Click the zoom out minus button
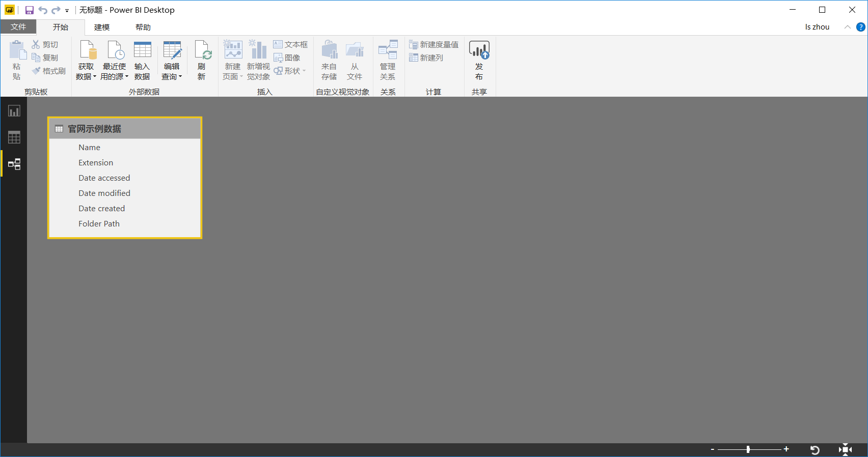The image size is (868, 457). pyautogui.click(x=713, y=449)
